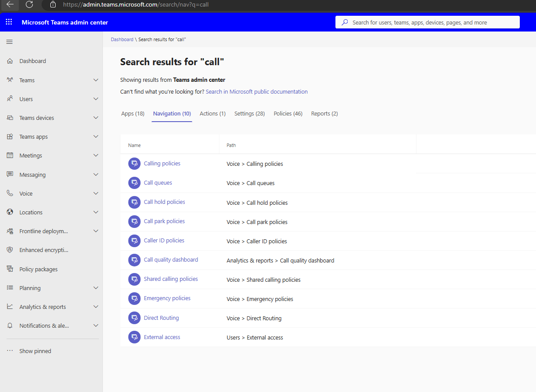Expand the Locations chevron
This screenshot has width=536, height=392.
click(96, 212)
